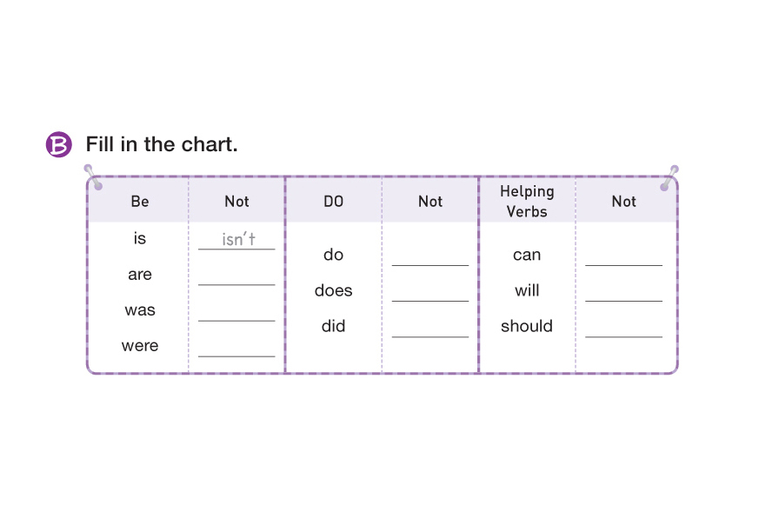Choose the blank line beside "should"
Image resolution: width=759 pixels, height=532 pixels.
(x=623, y=329)
